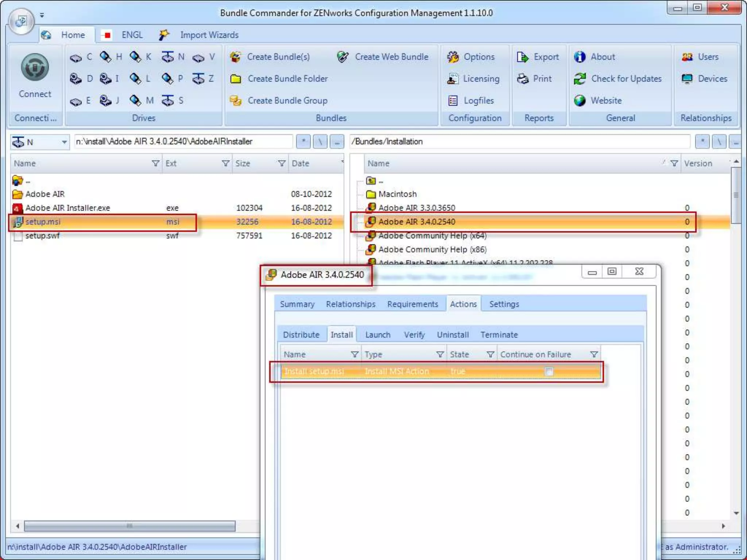Viewport: 747px width, 560px height.
Task: Open the Requirements tab in bundle dialog
Action: pos(413,304)
